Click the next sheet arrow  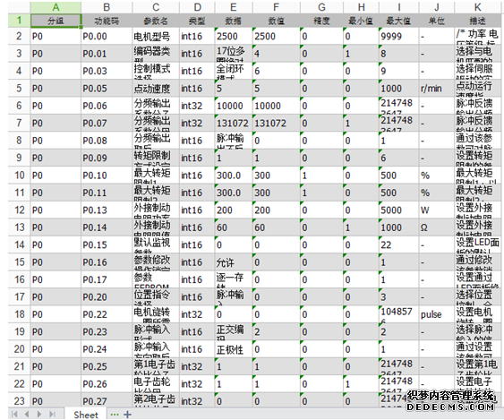point(39,415)
